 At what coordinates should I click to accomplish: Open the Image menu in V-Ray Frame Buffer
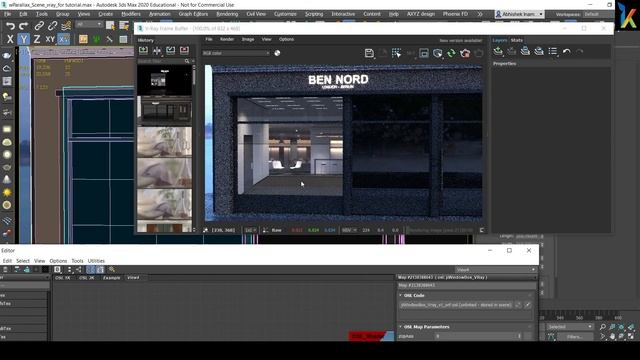[248, 40]
